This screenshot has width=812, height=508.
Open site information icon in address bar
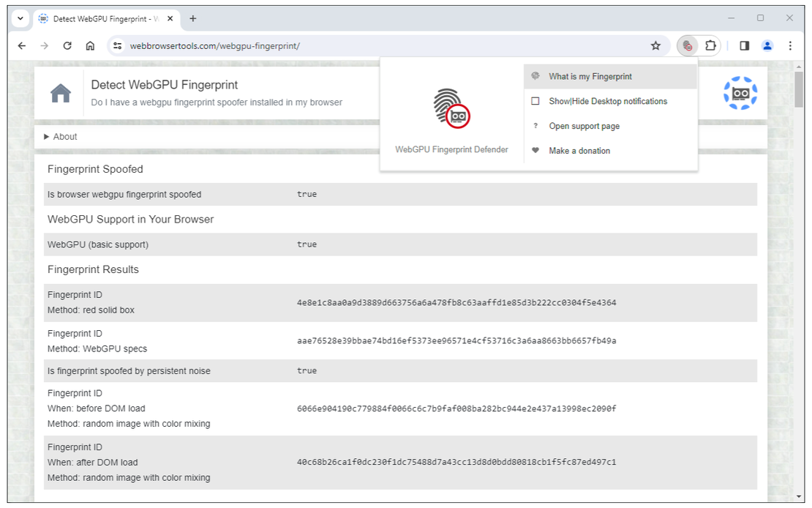(118, 45)
